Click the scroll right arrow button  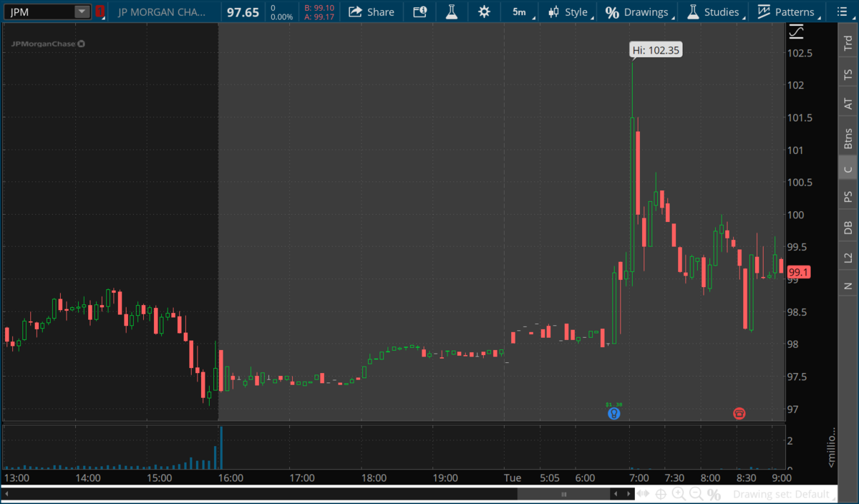[x=627, y=494]
